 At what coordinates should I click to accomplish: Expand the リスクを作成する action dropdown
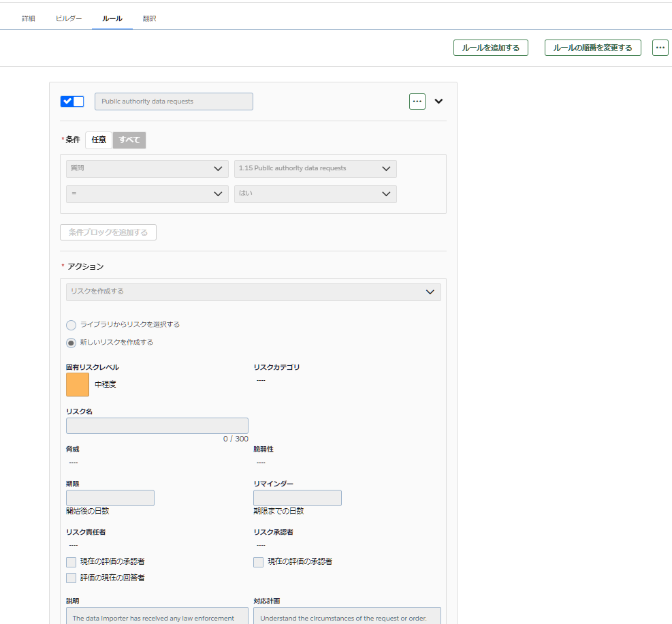(x=253, y=292)
